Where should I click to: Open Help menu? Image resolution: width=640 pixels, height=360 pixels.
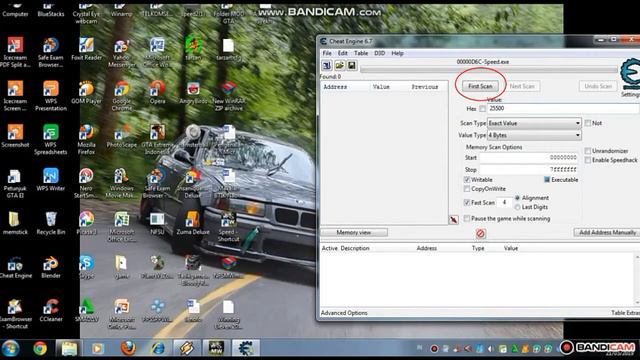(397, 53)
